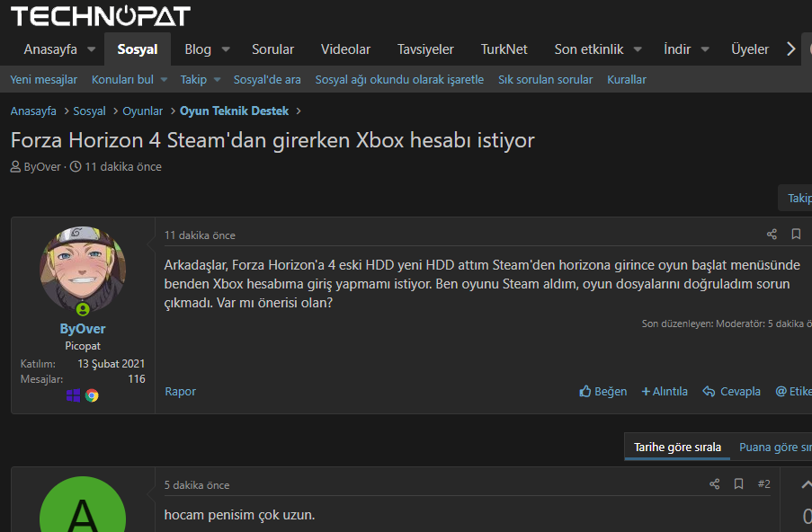Share the first post via share icon

[x=772, y=235]
